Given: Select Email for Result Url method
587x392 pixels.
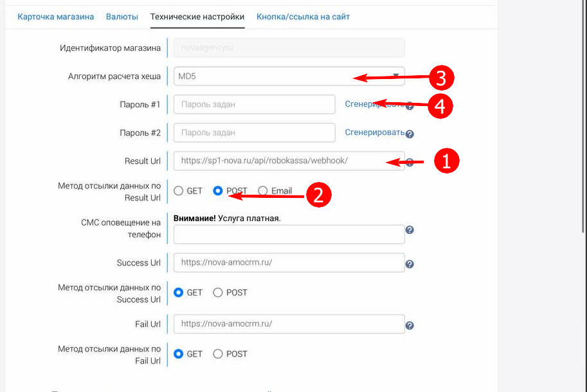Looking at the screenshot, I should (263, 191).
